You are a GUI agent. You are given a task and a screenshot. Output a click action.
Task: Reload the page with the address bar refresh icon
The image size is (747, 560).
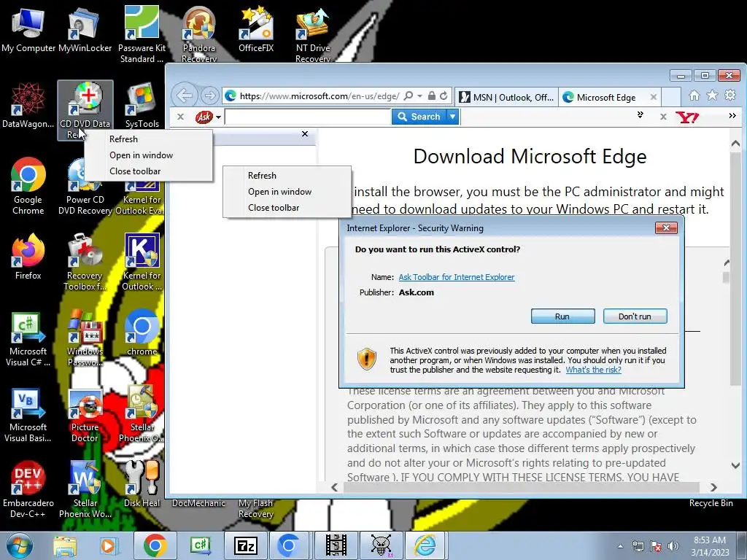(444, 96)
